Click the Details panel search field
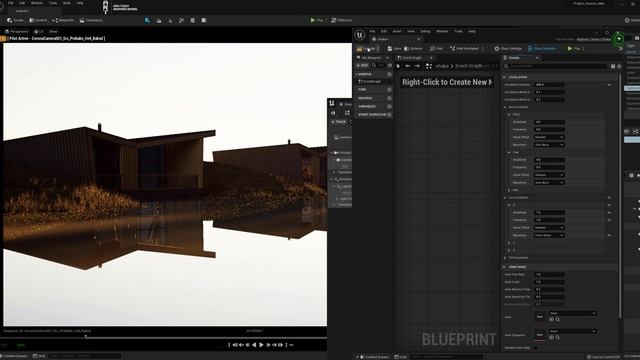 [x=556, y=66]
